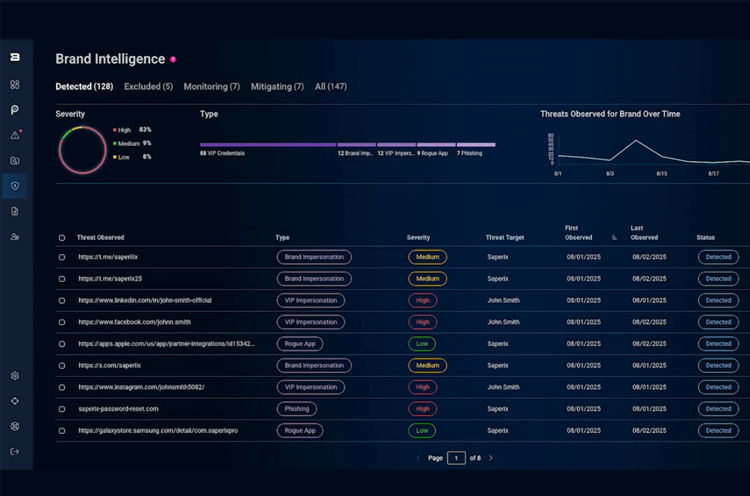The height and width of the screenshot is (496, 750).
Task: Switch to the Excluded (5) tab
Action: [148, 87]
